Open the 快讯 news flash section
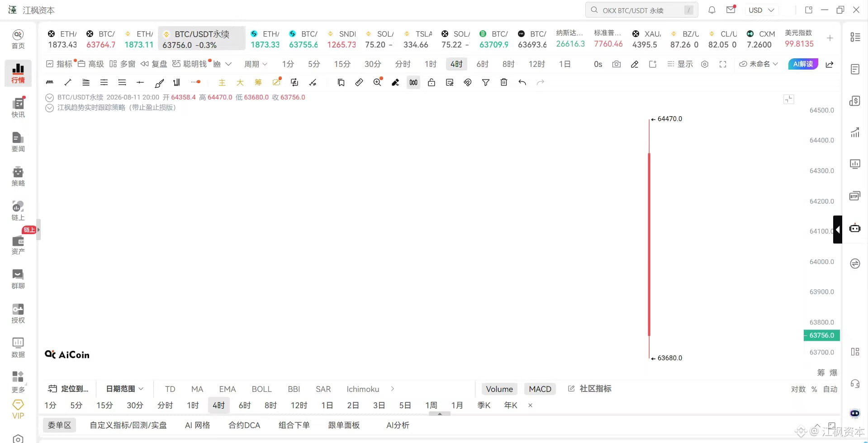This screenshot has width=868, height=443. point(18,108)
